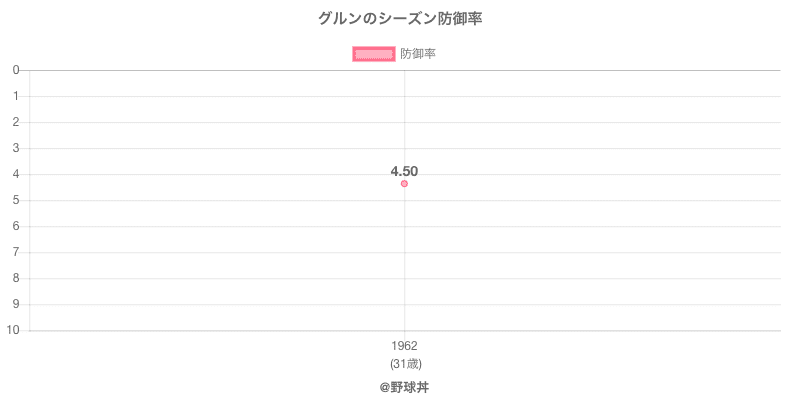
Task: Select the y-axis tick label 10
Action: pyautogui.click(x=14, y=330)
